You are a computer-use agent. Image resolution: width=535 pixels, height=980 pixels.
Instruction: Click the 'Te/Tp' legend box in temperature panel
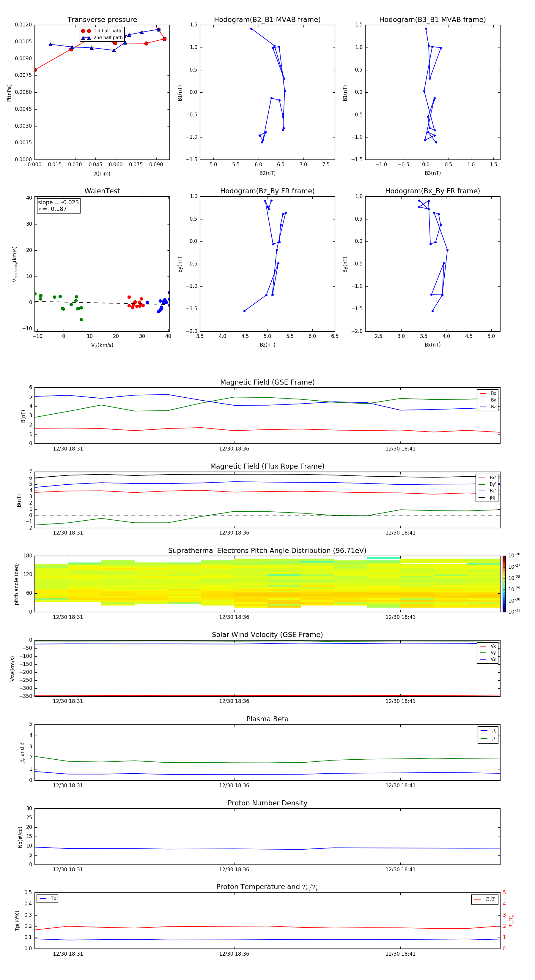point(485,899)
